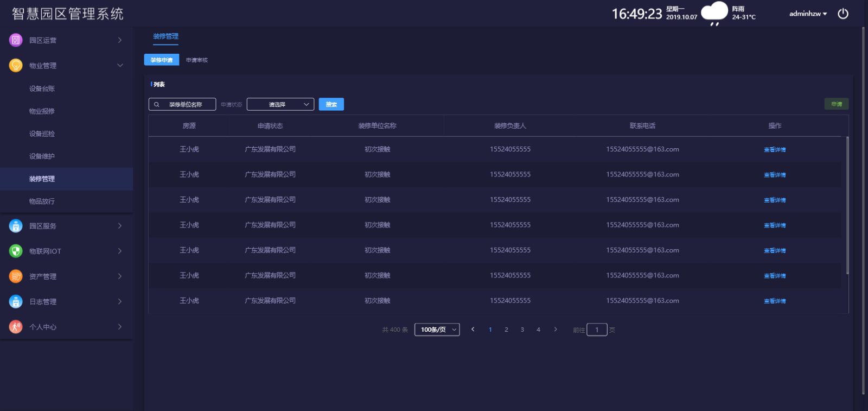Switch to the 申请审核 tab
868x411 pixels.
tap(197, 60)
